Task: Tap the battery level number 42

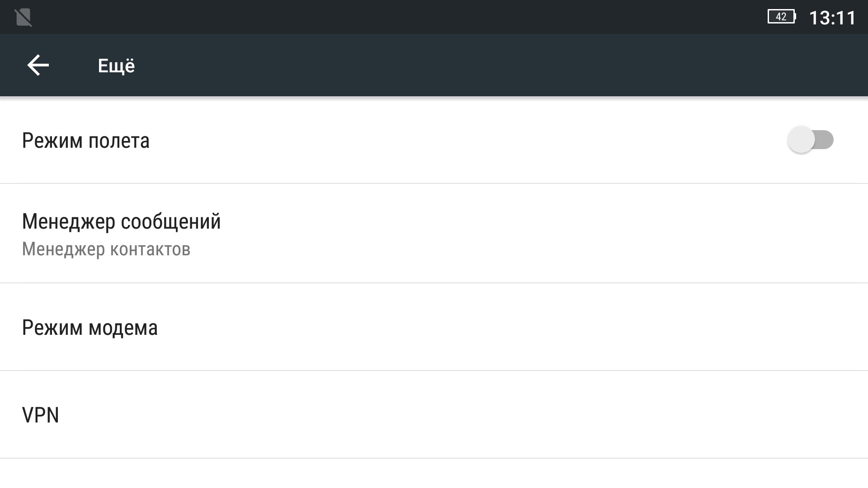Action: point(781,17)
